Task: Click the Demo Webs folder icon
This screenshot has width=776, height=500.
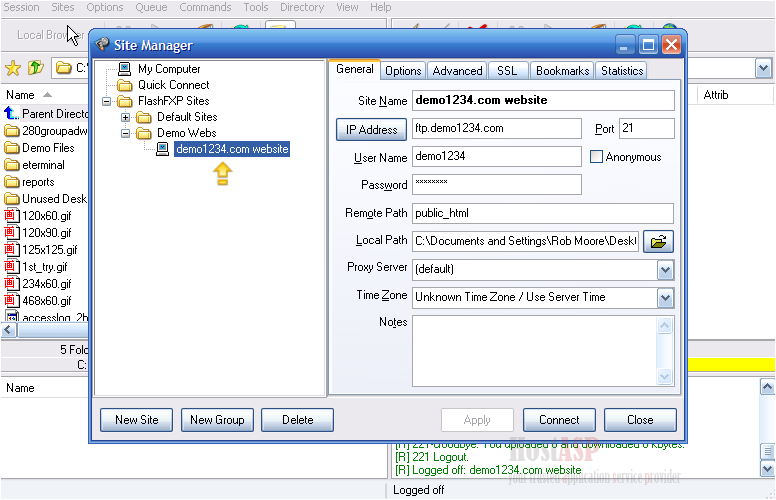Action: coord(144,133)
